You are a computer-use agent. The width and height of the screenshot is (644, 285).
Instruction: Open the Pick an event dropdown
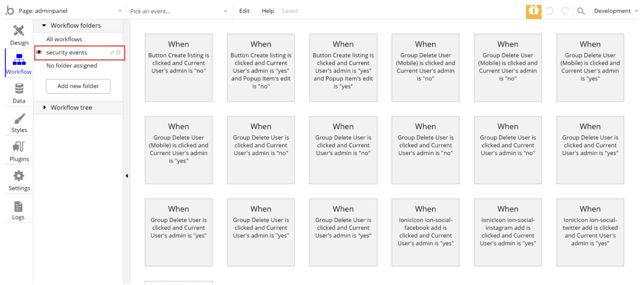click(179, 11)
